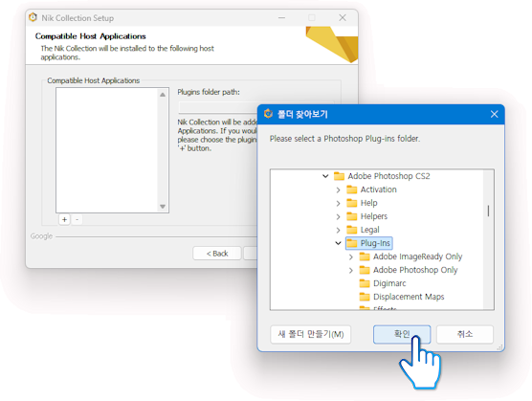Screen dimensions: 532x401
Task: Select the Adobe ImageReady Only folder icon
Action: point(365,256)
